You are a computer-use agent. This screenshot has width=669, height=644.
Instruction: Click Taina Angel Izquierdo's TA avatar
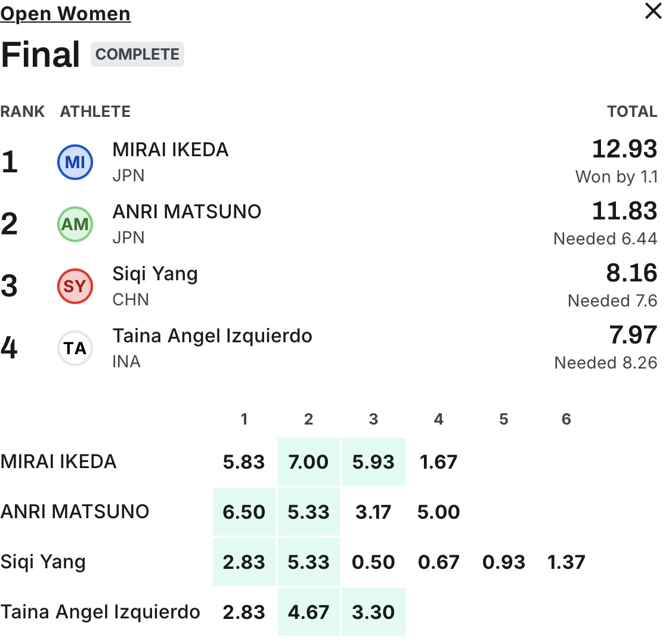75,348
